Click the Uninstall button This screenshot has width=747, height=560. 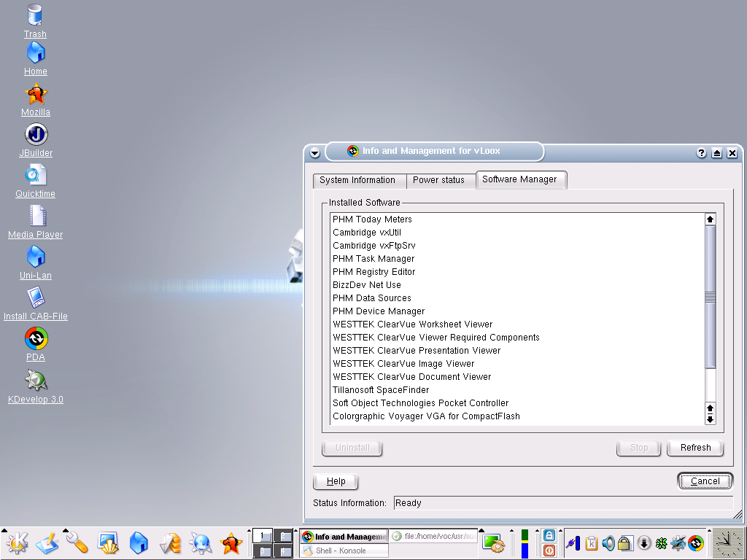click(352, 448)
